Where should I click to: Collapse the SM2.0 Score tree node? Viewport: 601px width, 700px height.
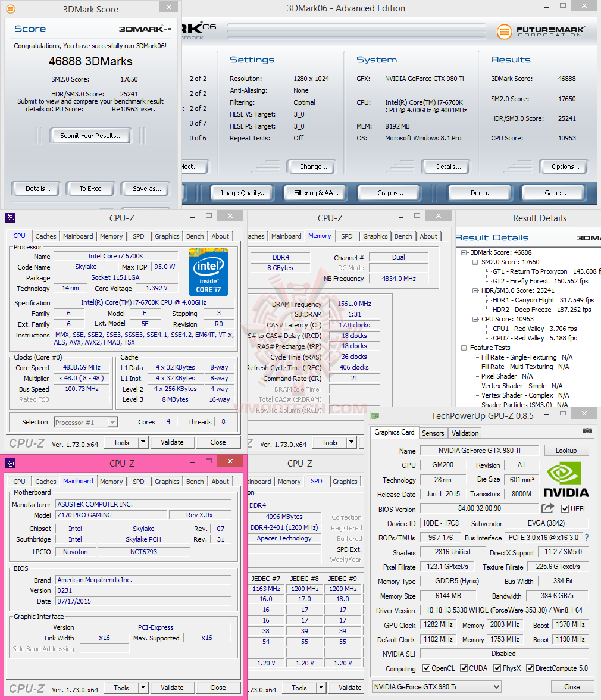pos(475,262)
